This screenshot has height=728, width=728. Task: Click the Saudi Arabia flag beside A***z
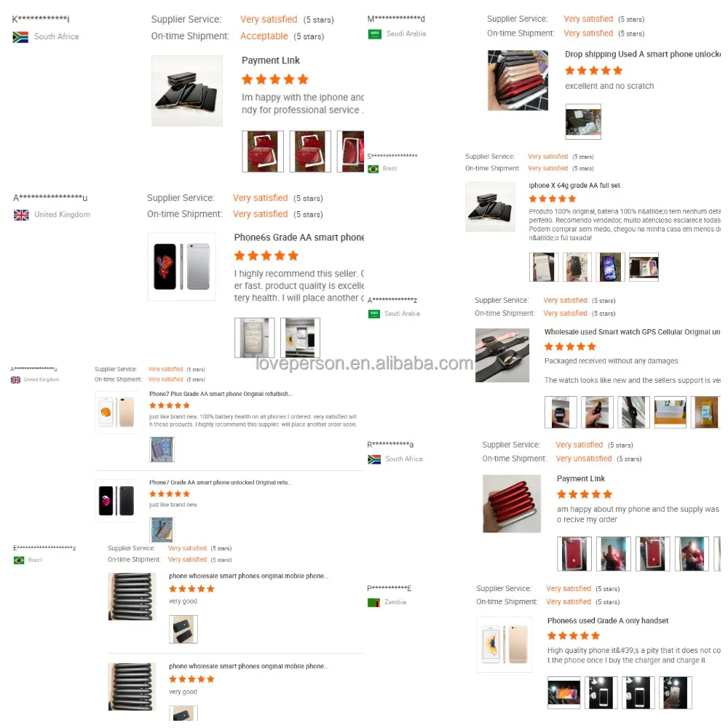click(x=374, y=314)
